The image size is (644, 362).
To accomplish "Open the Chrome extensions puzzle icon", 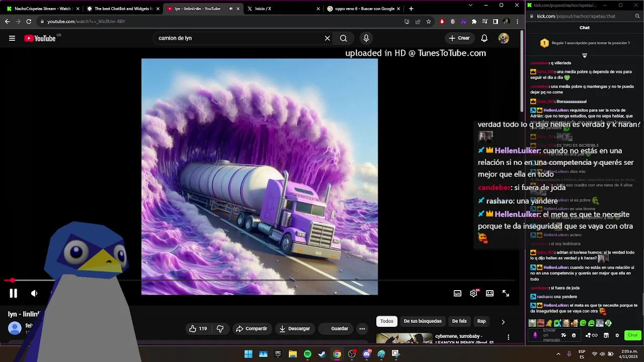I will pos(474,22).
